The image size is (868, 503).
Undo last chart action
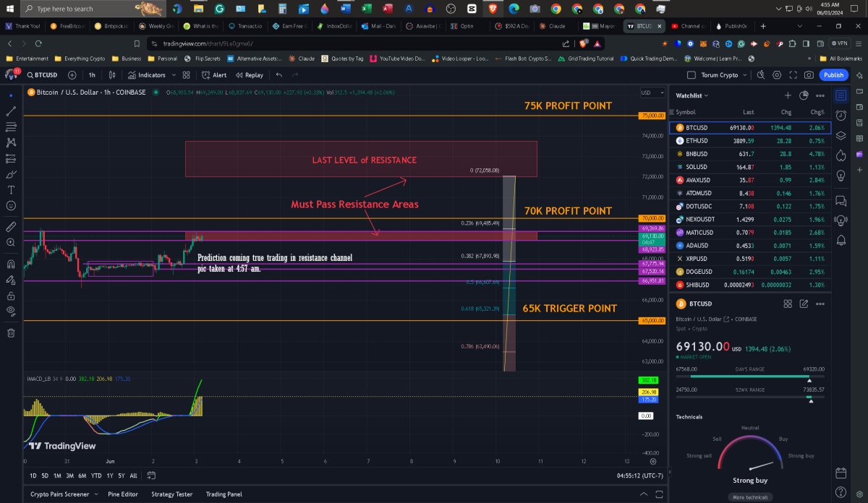click(279, 74)
